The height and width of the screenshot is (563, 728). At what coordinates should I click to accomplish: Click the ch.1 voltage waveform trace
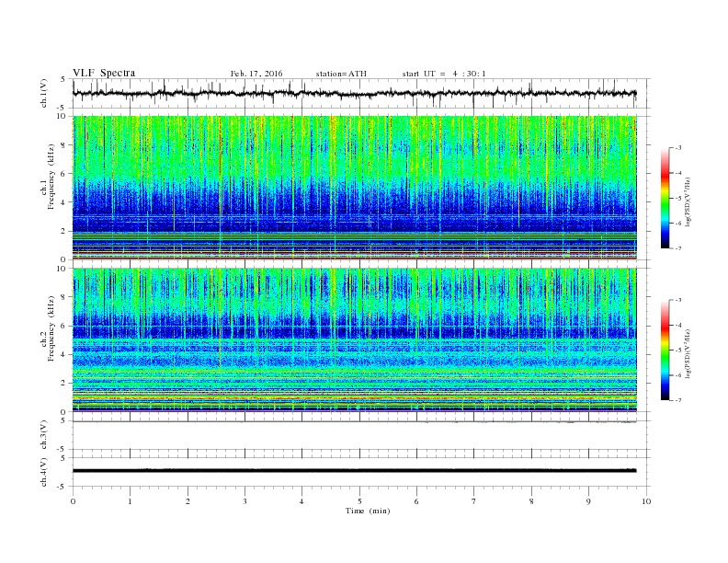[x=354, y=93]
